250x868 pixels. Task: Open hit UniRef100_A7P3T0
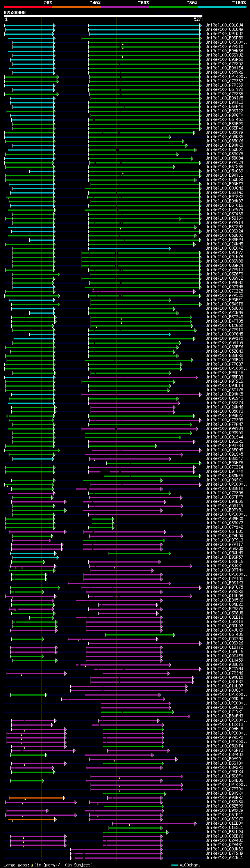coord(224,47)
